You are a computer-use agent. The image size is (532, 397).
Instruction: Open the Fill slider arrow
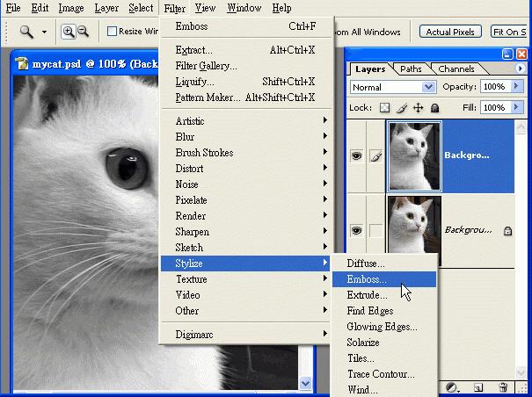coord(517,107)
